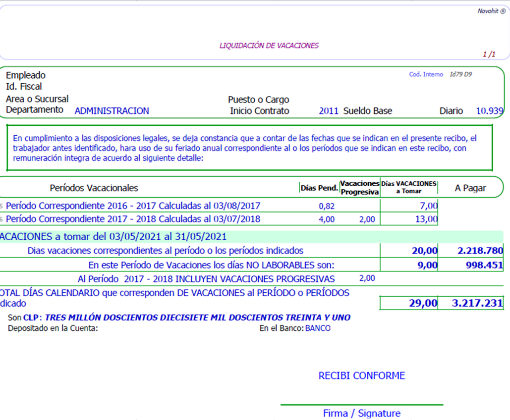The width and height of the screenshot is (510, 420).
Task: Click the Dias vacaciones correspondientes al período line
Action: 165,251
